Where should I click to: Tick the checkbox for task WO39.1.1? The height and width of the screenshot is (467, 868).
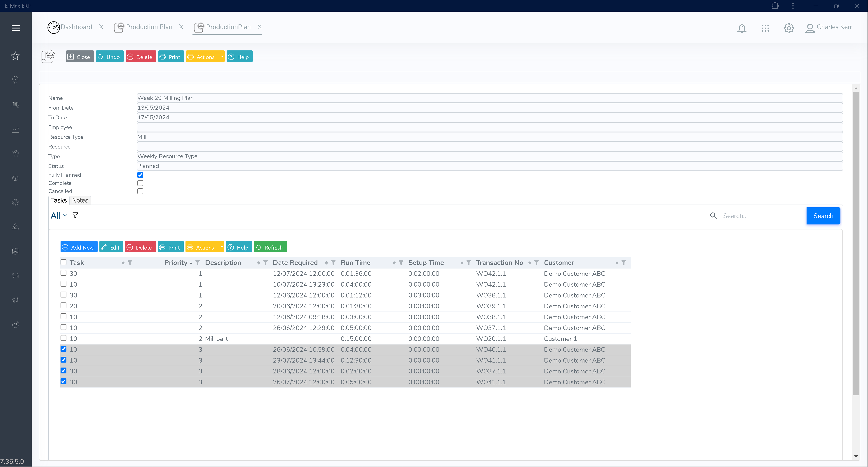(63, 305)
